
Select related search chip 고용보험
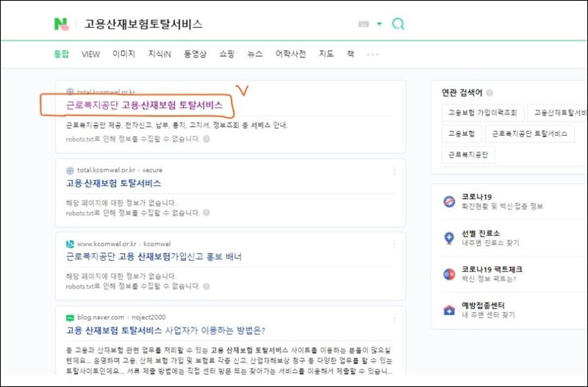462,134
